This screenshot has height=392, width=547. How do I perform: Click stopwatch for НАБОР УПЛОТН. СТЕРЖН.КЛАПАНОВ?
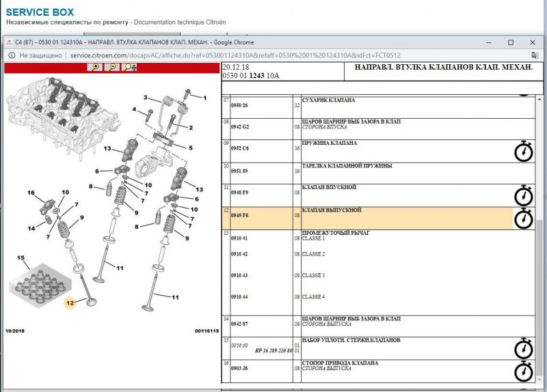pos(523,348)
